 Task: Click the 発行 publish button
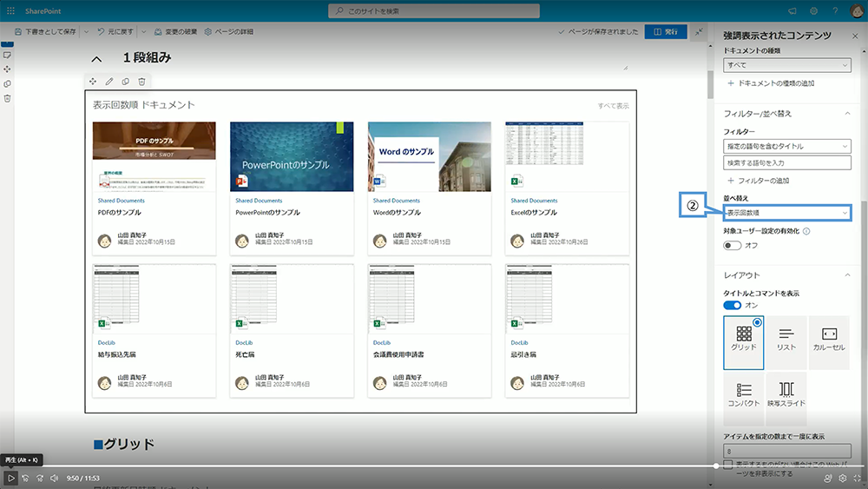(666, 31)
